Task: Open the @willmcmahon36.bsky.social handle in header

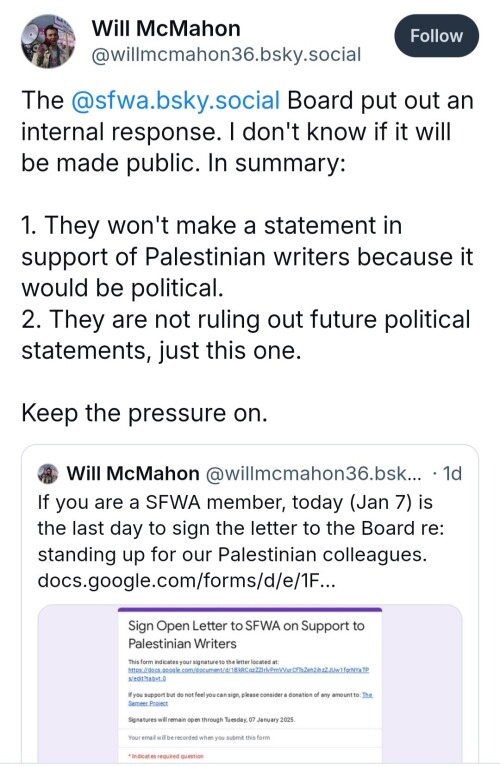Action: [x=226, y=55]
